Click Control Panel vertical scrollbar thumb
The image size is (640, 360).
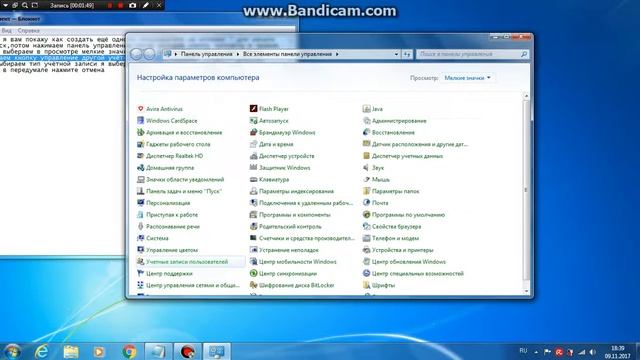coord(526,190)
